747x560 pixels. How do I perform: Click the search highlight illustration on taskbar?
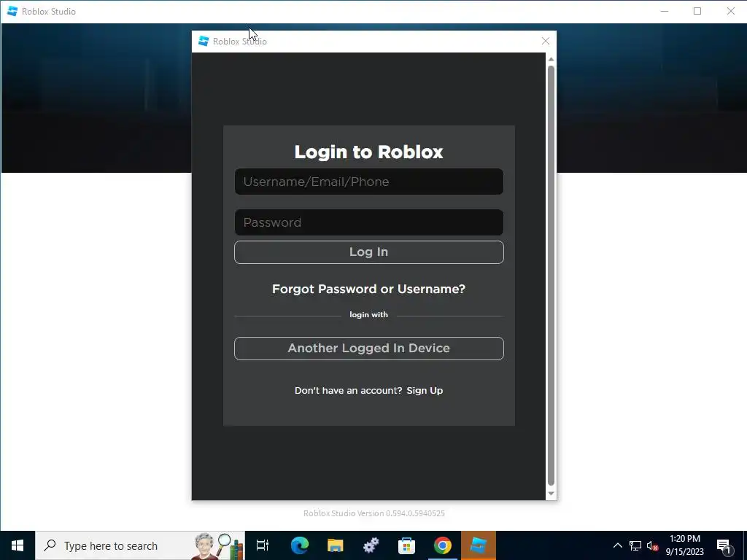[219, 545]
